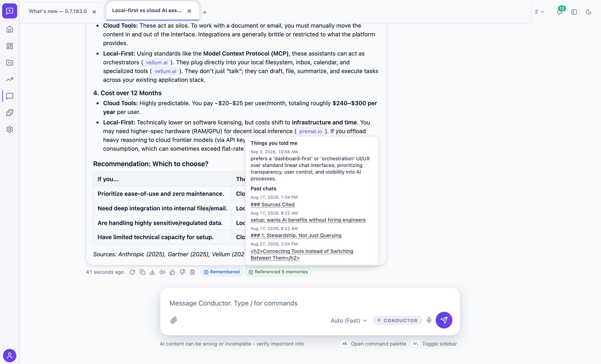This screenshot has width=601, height=364.
Task: Open the trending analytics icon in the sidebar
Action: 10,79
